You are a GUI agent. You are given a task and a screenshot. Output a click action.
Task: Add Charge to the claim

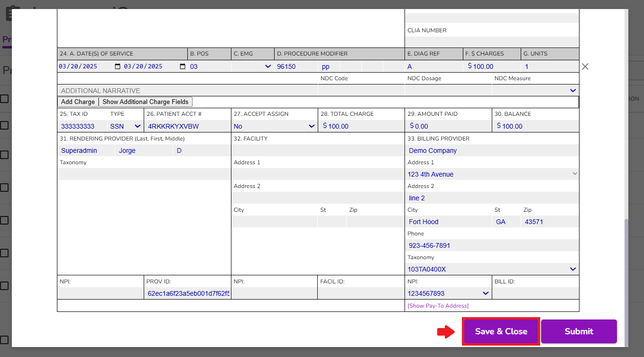[x=78, y=102]
